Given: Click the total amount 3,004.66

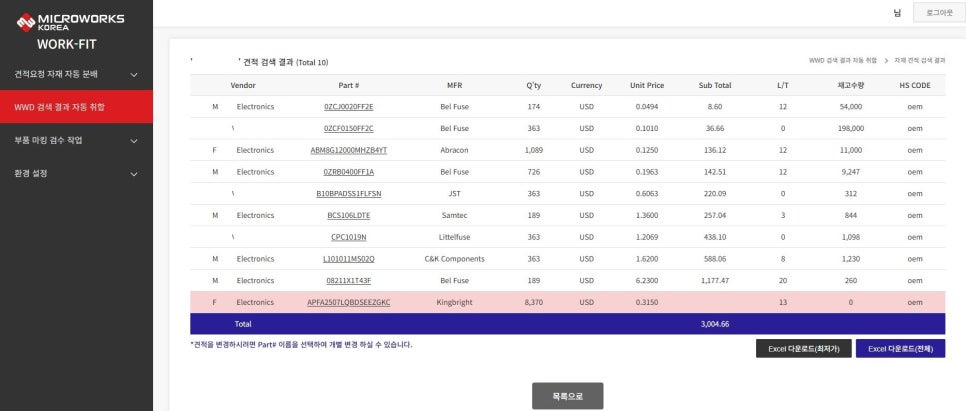Looking at the screenshot, I should (715, 324).
